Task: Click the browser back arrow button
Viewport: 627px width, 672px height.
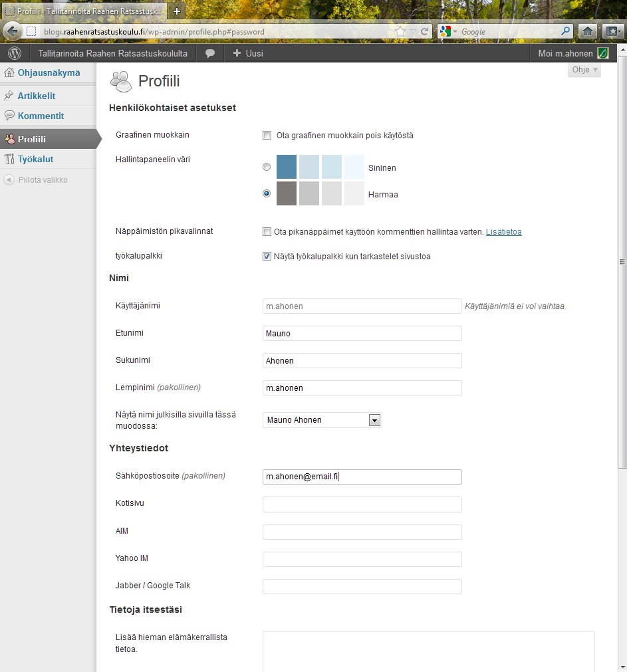Action: point(12,31)
